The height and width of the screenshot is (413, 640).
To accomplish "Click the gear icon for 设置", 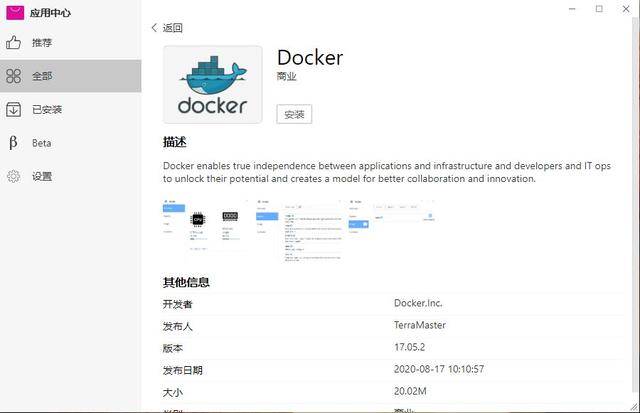I will click(14, 177).
